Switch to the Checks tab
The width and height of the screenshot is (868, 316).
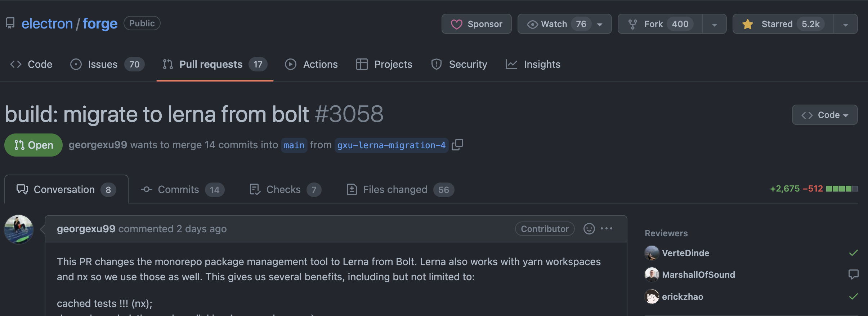click(x=285, y=189)
